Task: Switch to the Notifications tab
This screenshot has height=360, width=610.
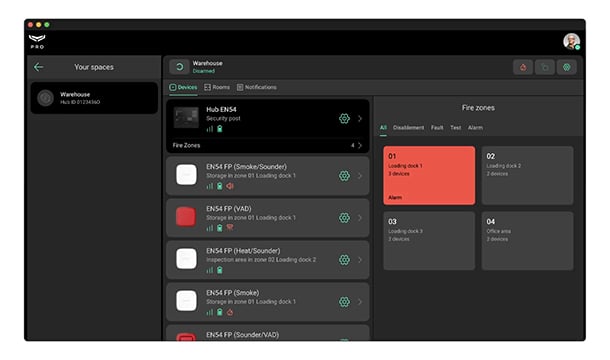Action: pos(257,87)
